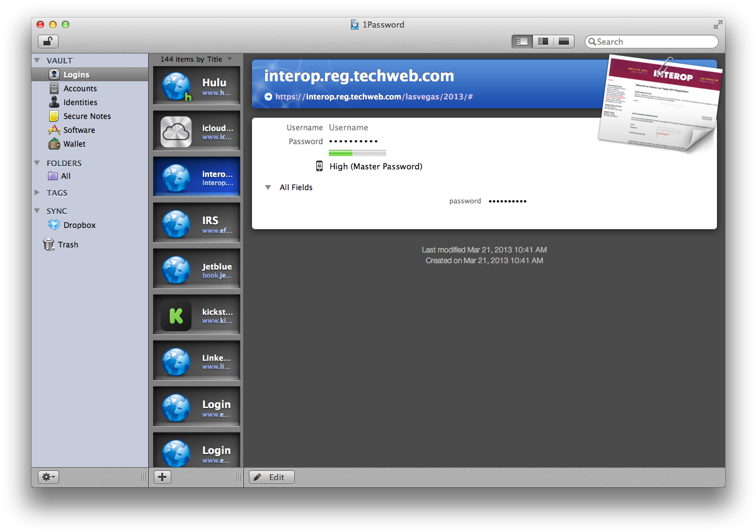Screen dimensions: 756x532
Task: Select Logins in the sidebar
Action: 89,74
